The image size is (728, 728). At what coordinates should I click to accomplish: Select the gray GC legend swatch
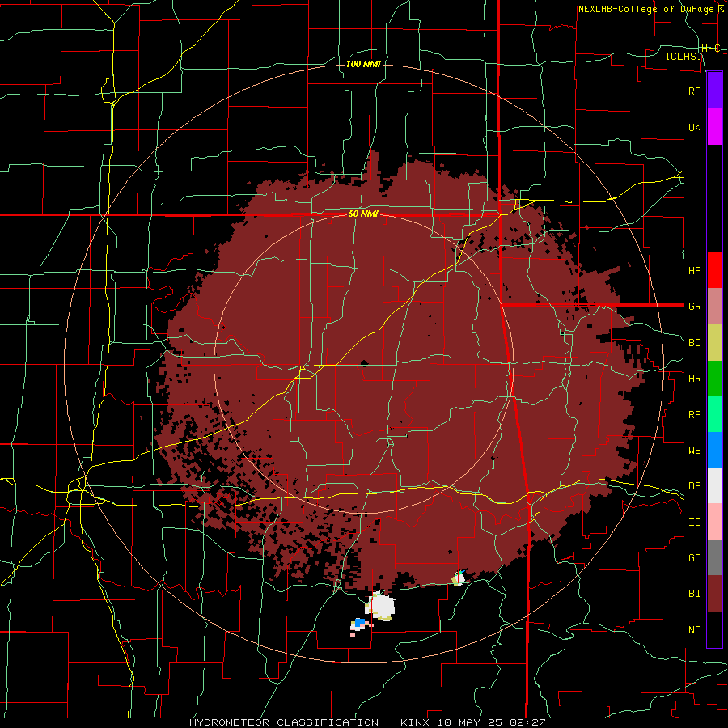pyautogui.click(x=714, y=557)
